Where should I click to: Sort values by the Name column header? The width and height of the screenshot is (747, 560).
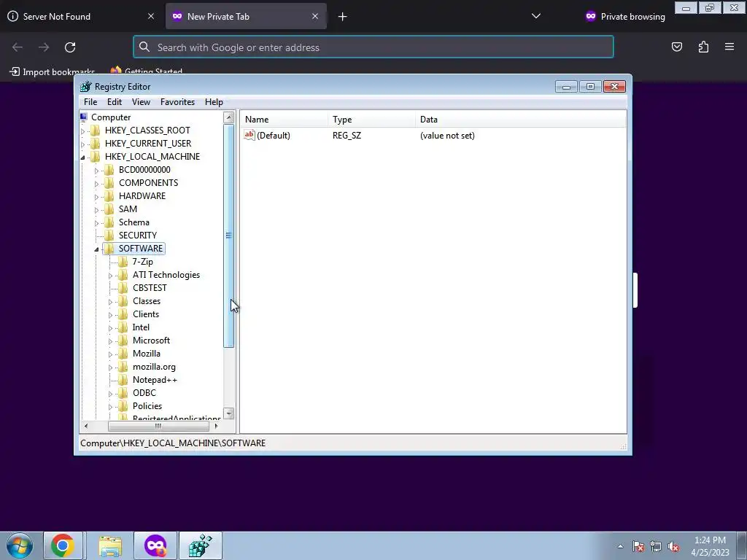click(284, 120)
